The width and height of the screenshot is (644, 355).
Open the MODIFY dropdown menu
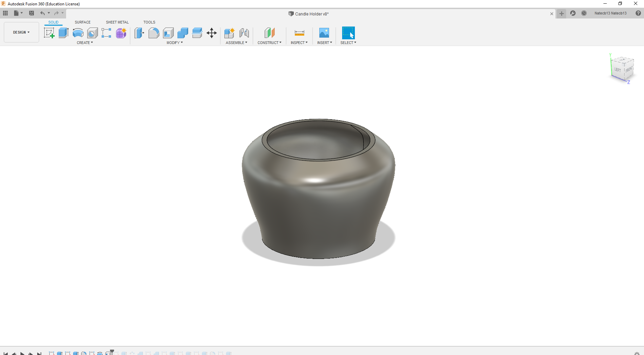[174, 43]
